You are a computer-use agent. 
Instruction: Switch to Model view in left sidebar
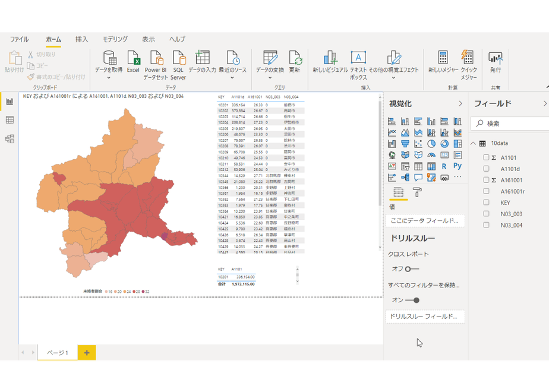pyautogui.click(x=10, y=139)
